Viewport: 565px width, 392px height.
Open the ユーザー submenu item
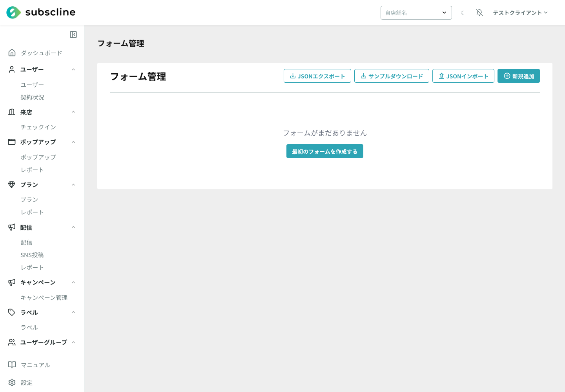(x=32, y=85)
